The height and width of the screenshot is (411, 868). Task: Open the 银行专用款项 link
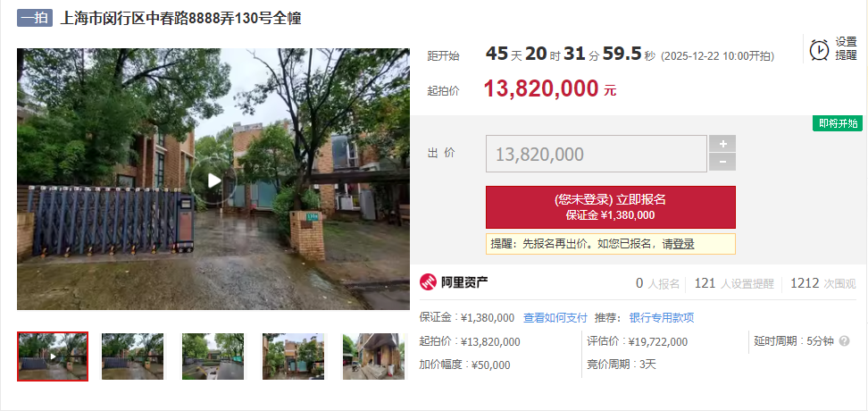pos(662,317)
